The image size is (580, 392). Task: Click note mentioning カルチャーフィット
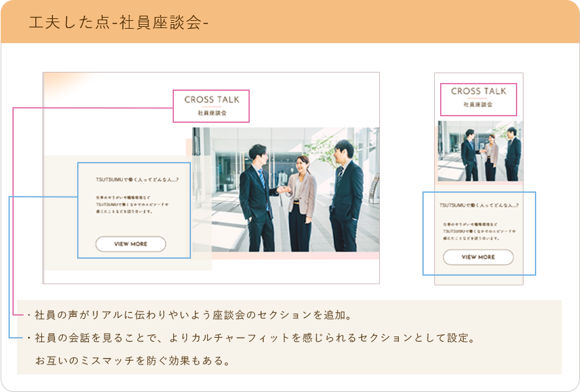[x=255, y=338]
